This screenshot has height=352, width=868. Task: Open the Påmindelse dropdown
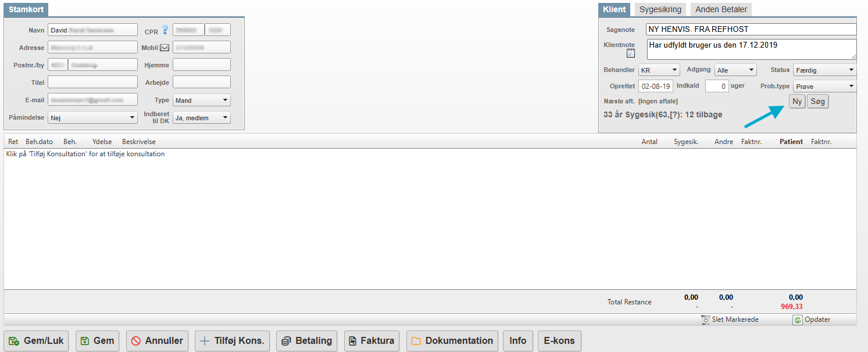coord(92,117)
